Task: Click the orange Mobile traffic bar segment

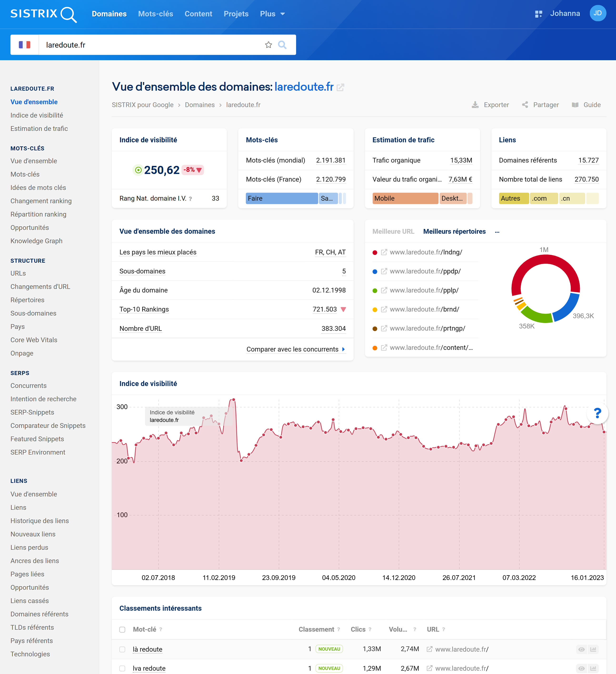Action: point(405,198)
